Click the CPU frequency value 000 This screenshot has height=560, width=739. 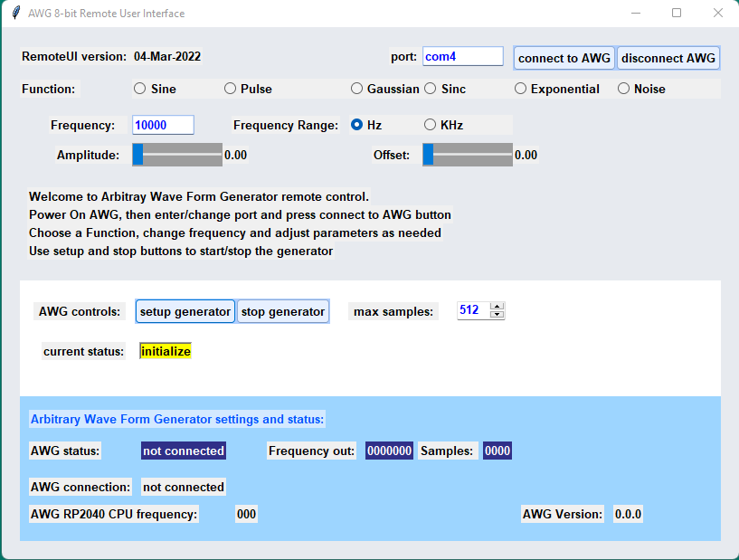click(247, 514)
